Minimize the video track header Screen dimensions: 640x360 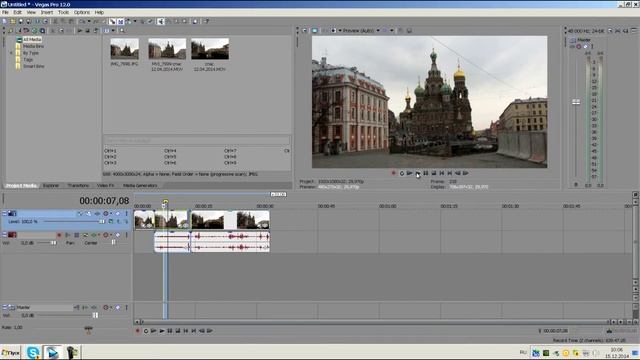4,212
